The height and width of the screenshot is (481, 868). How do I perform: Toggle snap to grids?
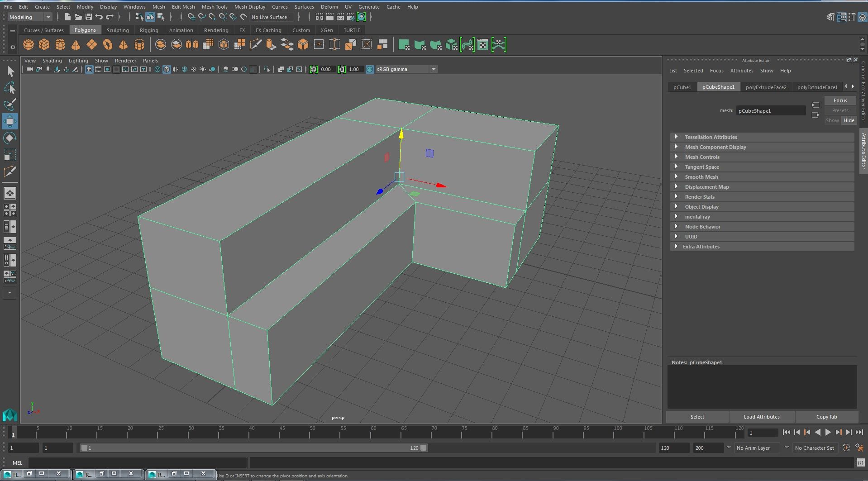coord(191,17)
